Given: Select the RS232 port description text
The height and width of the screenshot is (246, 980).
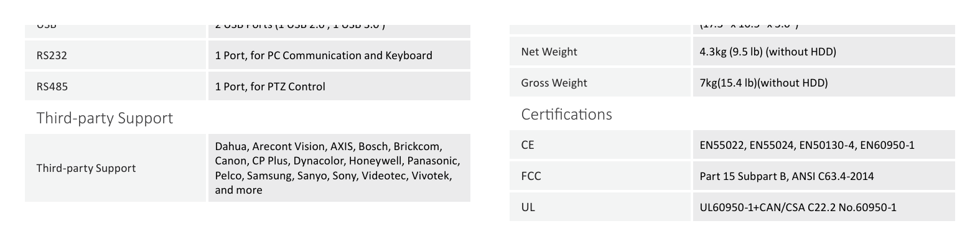Looking at the screenshot, I should tap(324, 55).
